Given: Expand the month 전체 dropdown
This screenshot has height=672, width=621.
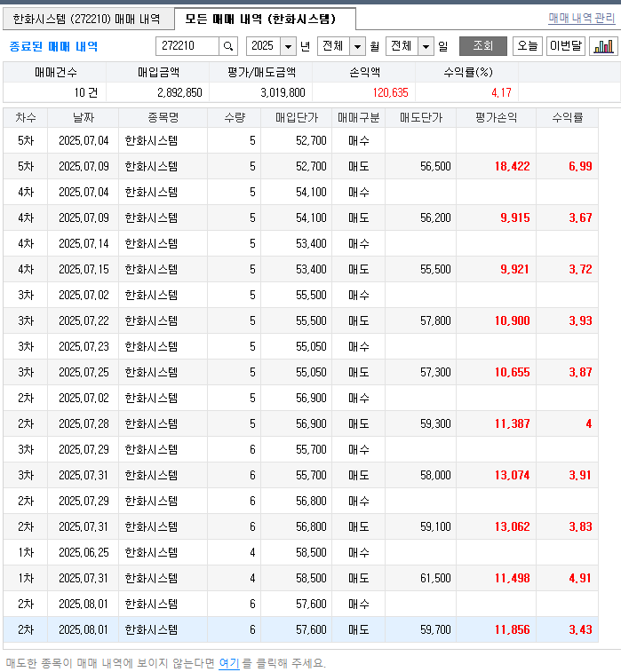Looking at the screenshot, I should [x=357, y=46].
